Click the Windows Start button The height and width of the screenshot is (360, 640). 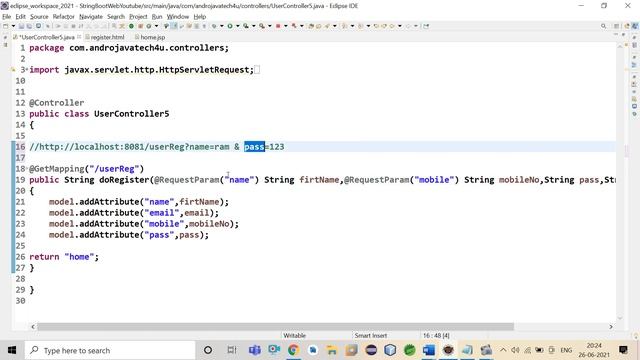click(x=12, y=350)
